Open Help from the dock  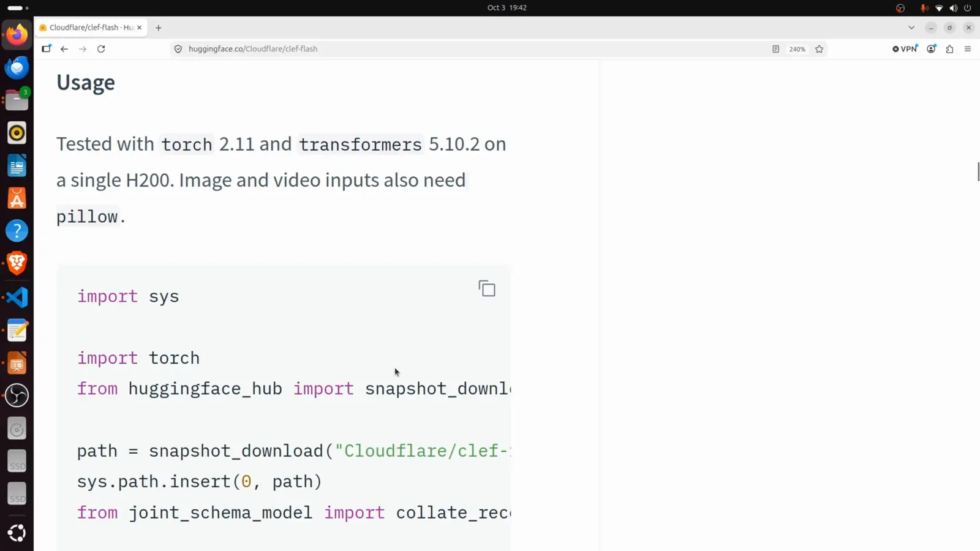17,231
